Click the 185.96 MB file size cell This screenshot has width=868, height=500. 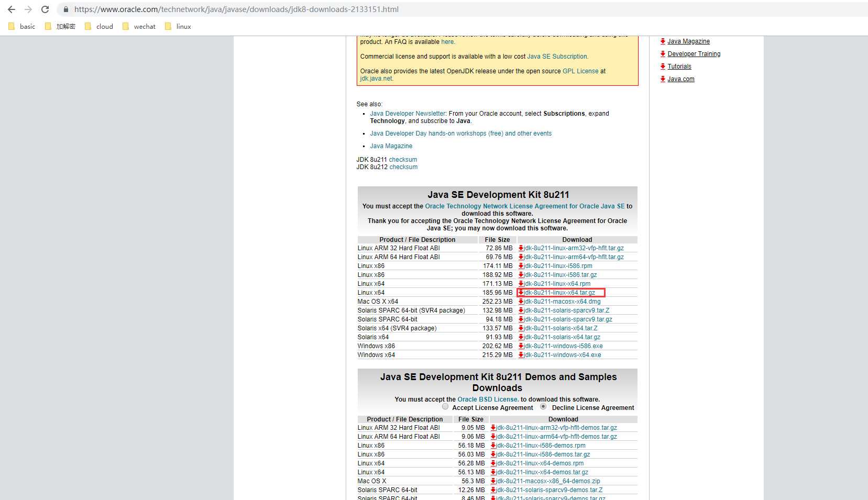pos(497,293)
